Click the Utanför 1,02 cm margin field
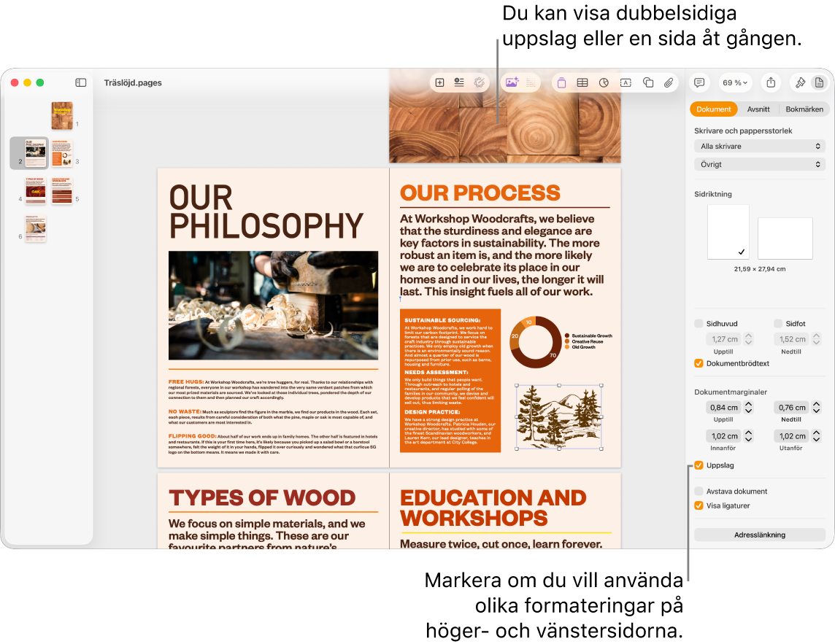Screen dimensions: 835x644 [x=792, y=436]
